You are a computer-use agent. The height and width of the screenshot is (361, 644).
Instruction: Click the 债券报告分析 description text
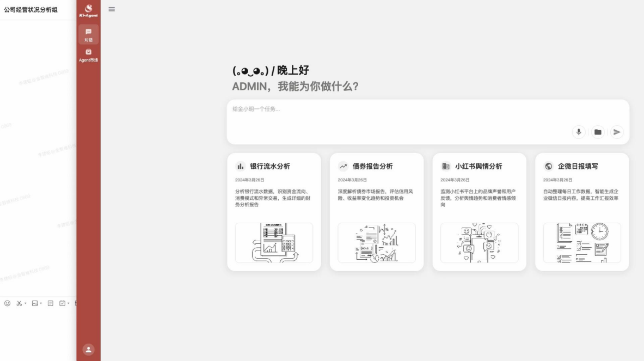coord(376,195)
